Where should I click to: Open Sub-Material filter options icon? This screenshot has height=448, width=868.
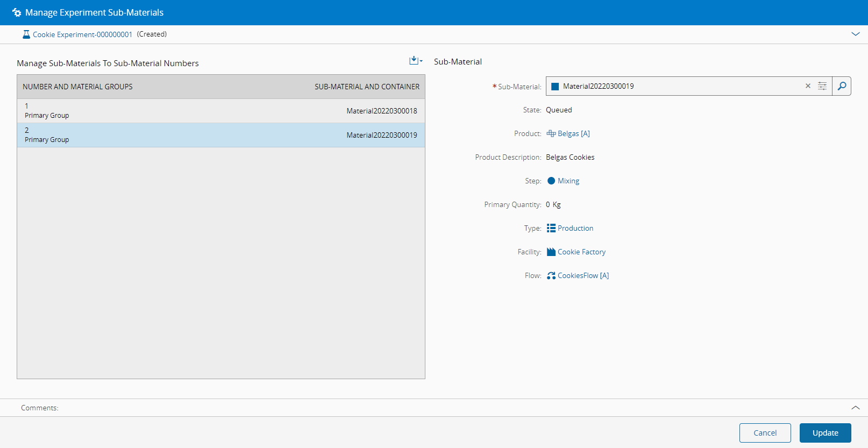click(822, 86)
